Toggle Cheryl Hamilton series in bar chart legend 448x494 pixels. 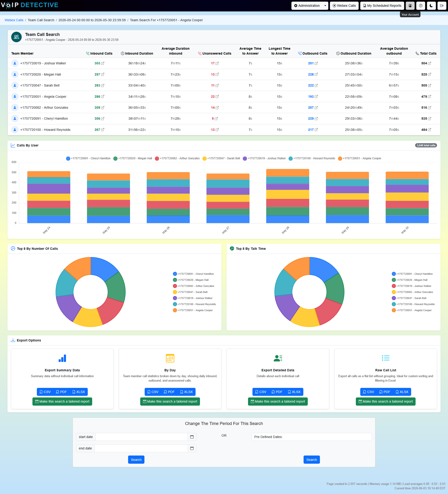pos(88,159)
